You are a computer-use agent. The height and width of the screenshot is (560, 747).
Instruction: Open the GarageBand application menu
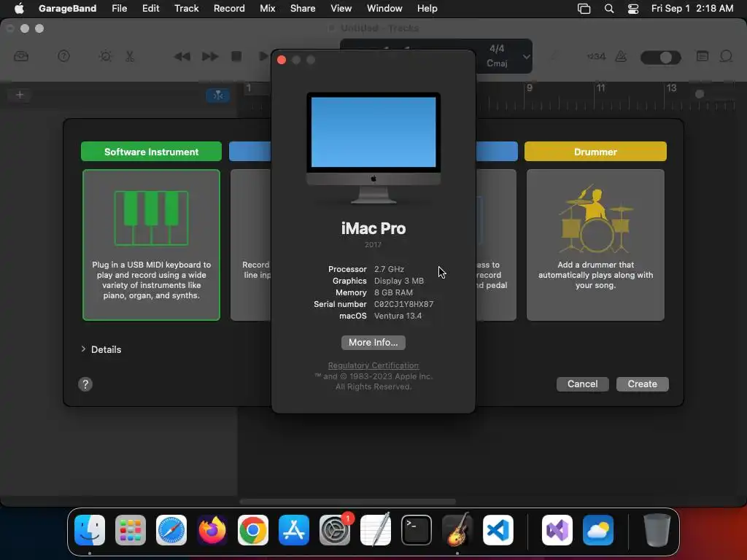pos(67,8)
